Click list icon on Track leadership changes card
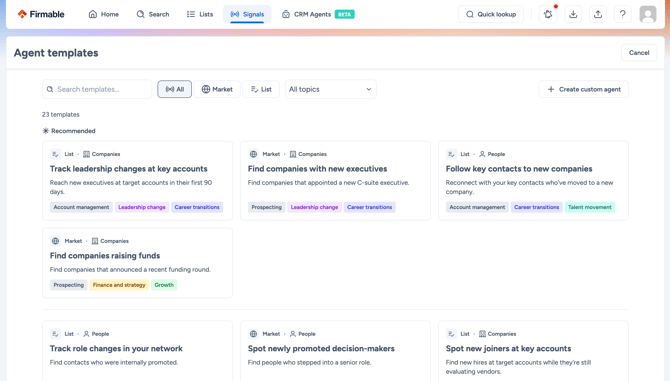 tap(55, 154)
